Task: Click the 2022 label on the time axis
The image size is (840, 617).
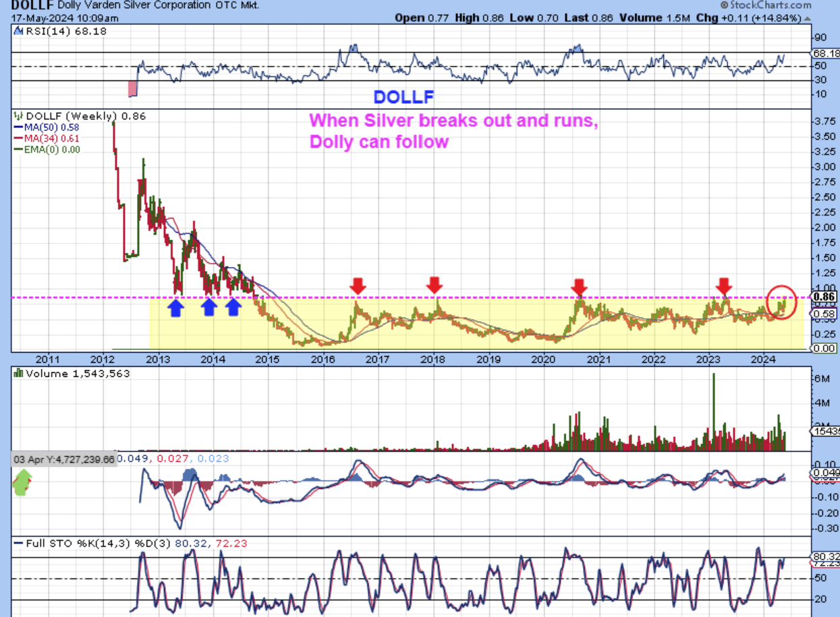Action: click(654, 359)
